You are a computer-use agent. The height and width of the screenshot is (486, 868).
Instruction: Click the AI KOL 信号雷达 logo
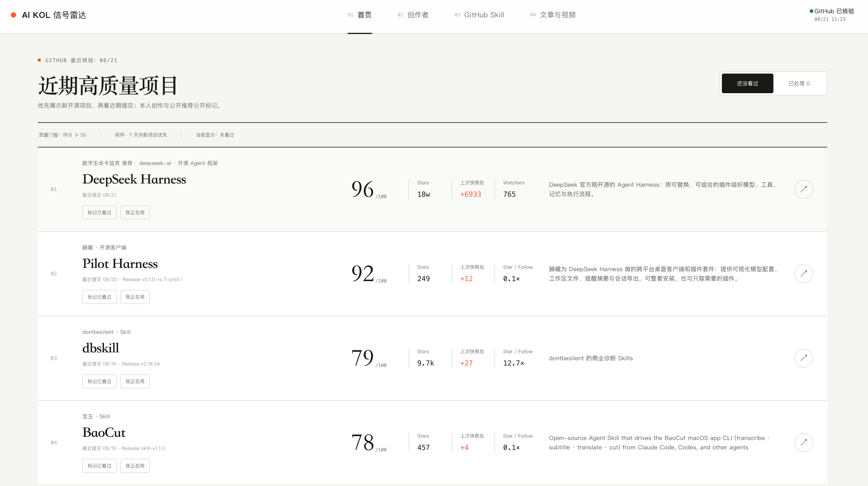(x=49, y=15)
